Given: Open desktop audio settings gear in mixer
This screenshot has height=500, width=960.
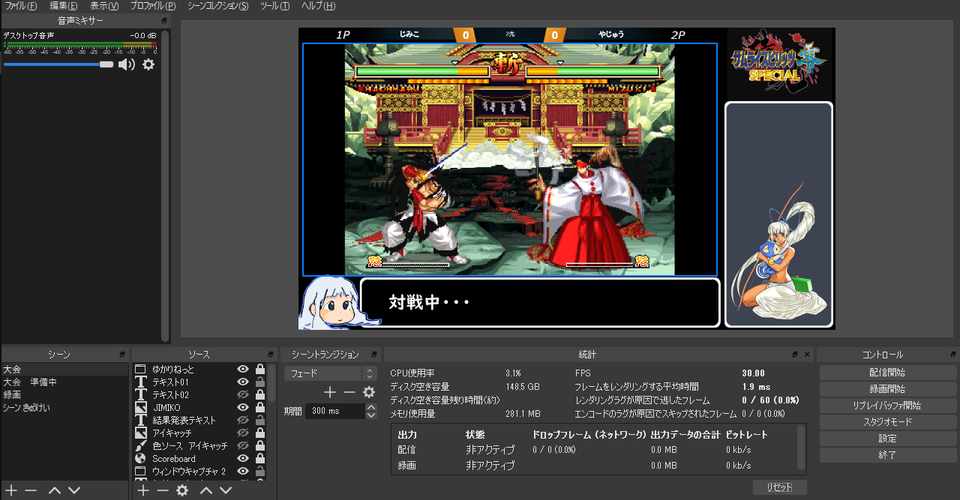Looking at the screenshot, I should click(148, 64).
